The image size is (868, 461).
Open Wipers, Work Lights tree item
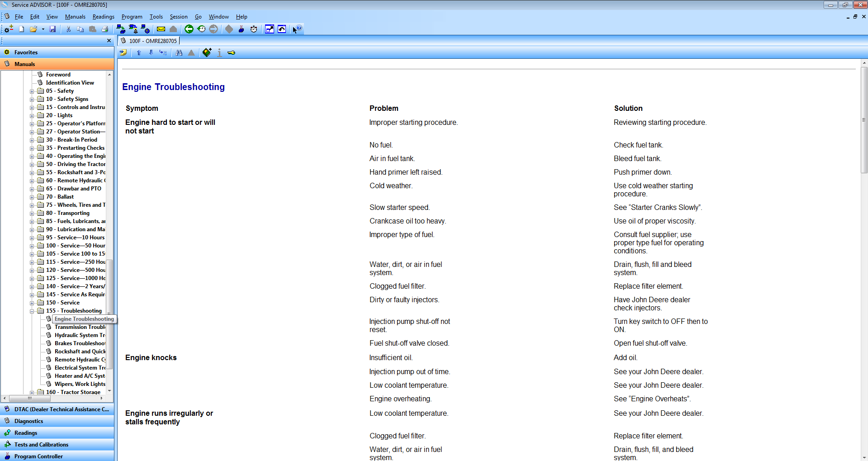pyautogui.click(x=80, y=384)
